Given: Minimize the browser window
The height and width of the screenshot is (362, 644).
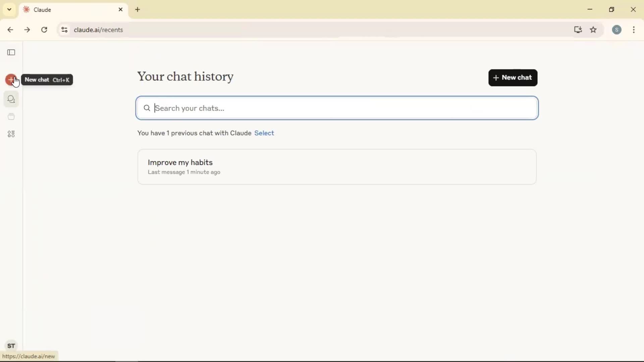Looking at the screenshot, I should tap(590, 9).
